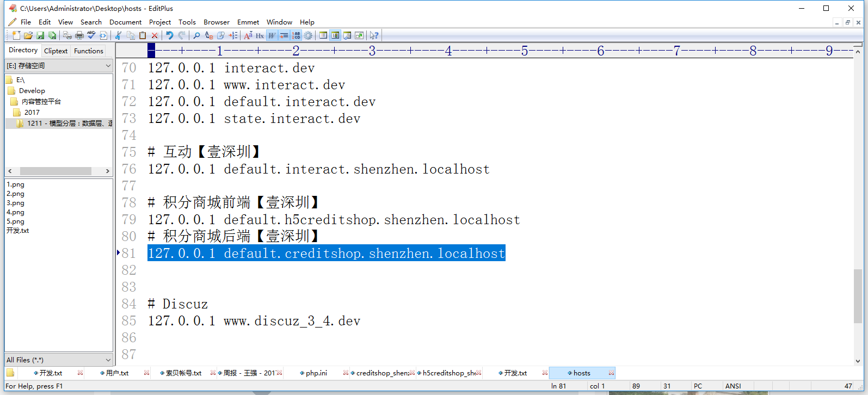
Task: Run spell check from the toolbar
Action: pos(91,35)
